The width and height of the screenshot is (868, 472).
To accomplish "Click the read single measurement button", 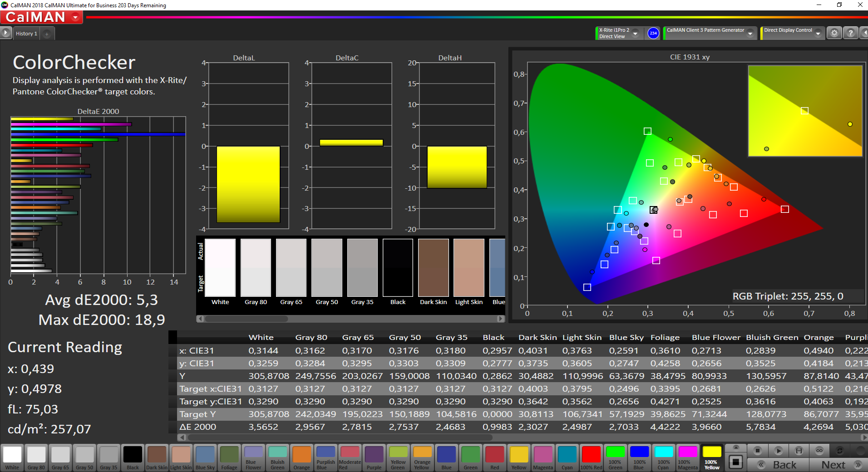I will (799, 451).
